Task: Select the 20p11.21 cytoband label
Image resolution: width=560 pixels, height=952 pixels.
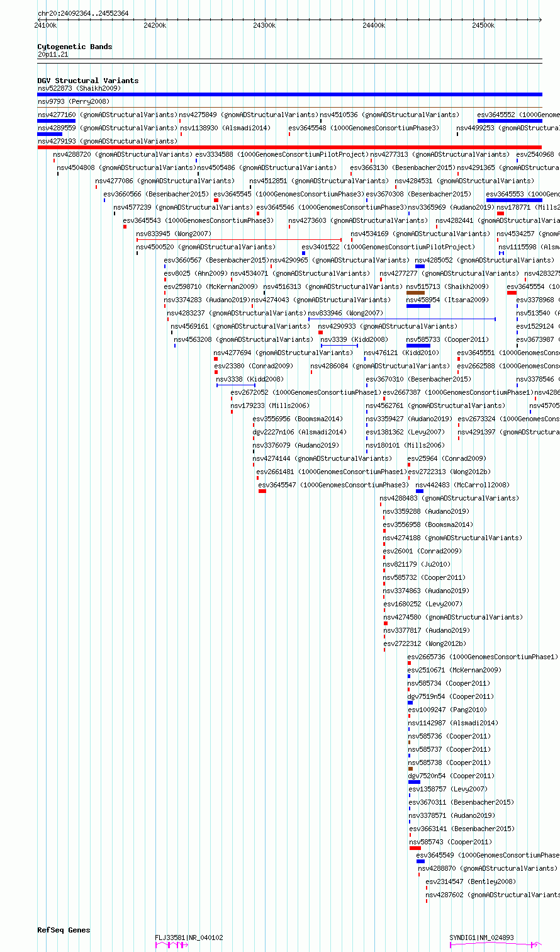Action: [53, 55]
